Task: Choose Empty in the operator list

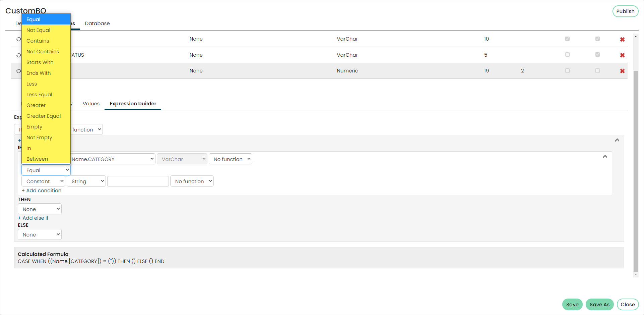Action: [46, 127]
